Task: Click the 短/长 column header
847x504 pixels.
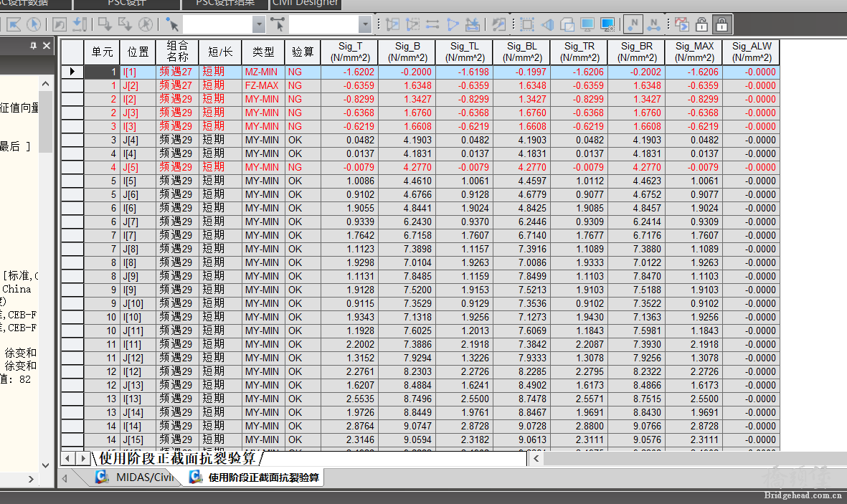Action: tap(220, 52)
